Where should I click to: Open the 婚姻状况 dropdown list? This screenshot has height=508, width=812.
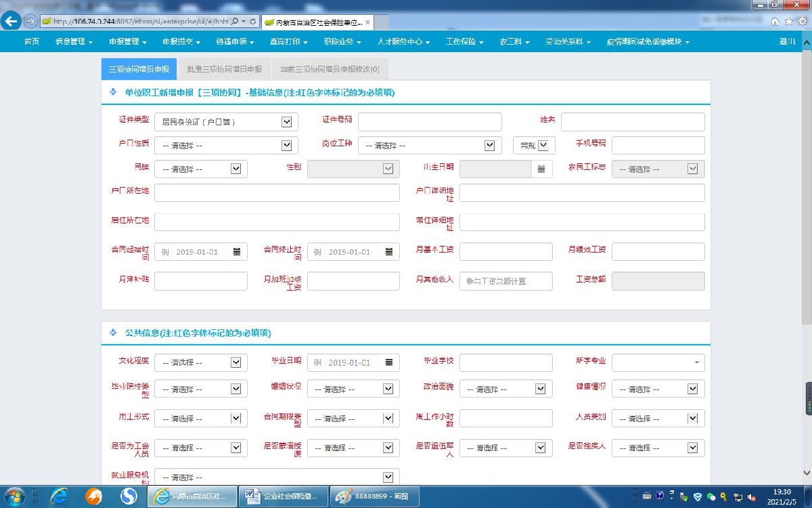point(388,389)
